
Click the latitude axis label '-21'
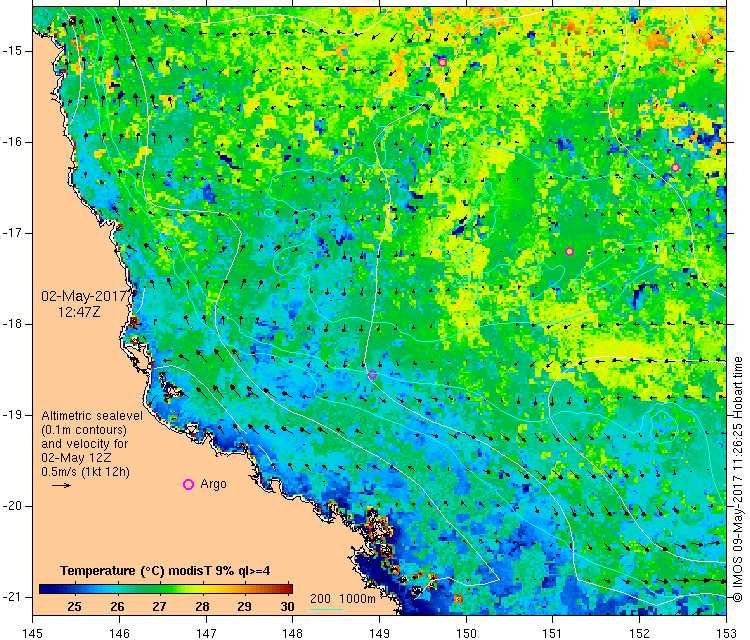11,597
